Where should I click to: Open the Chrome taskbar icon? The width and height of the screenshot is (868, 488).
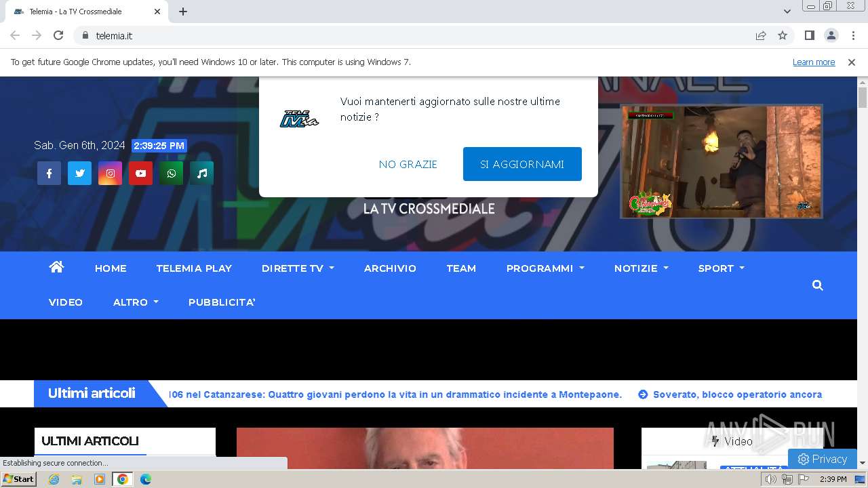122,479
